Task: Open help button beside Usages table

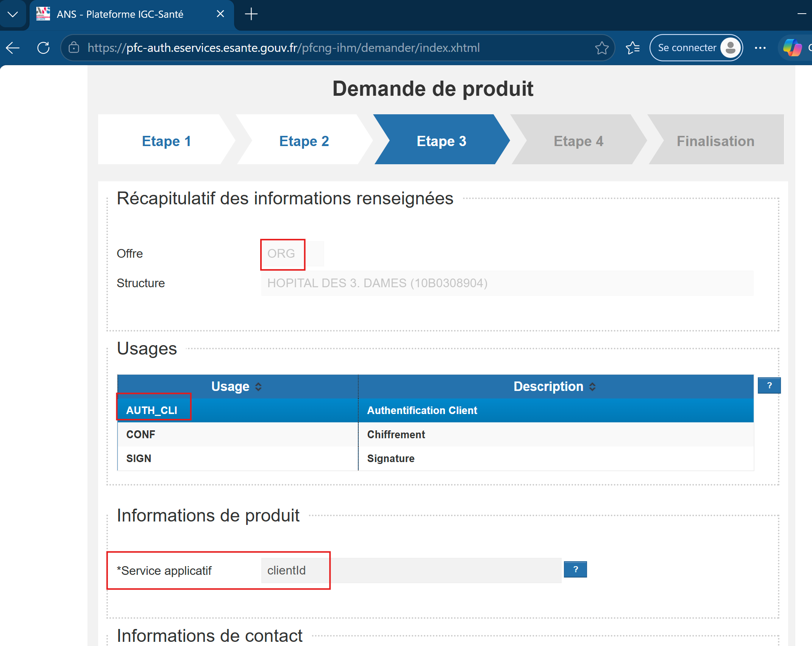Action: (769, 385)
